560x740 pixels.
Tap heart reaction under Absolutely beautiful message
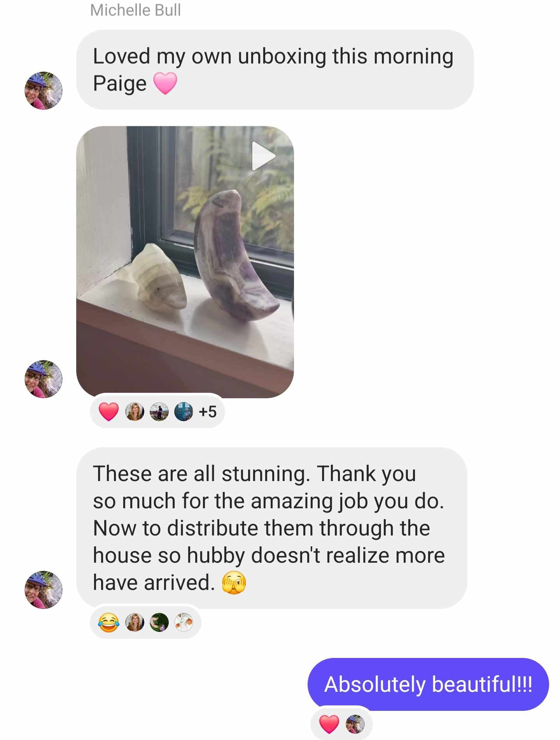pyautogui.click(x=329, y=724)
